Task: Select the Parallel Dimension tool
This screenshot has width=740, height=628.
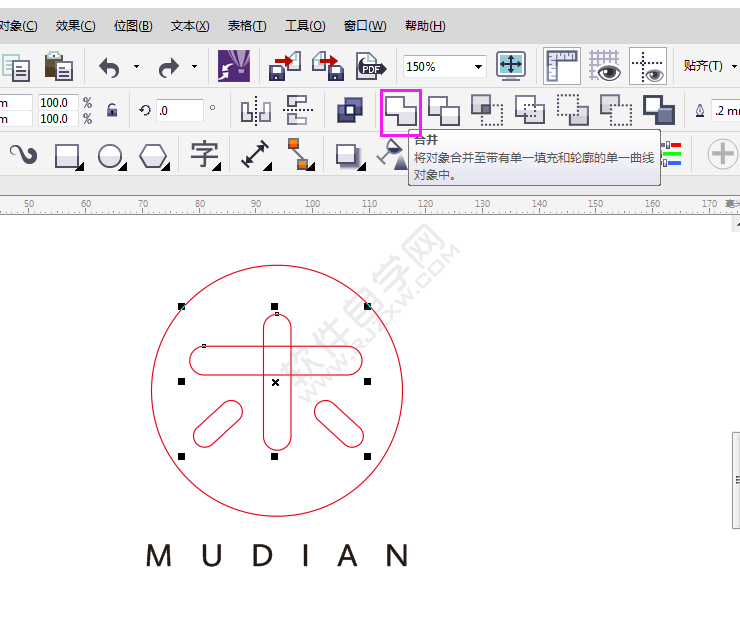Action: pyautogui.click(x=255, y=154)
